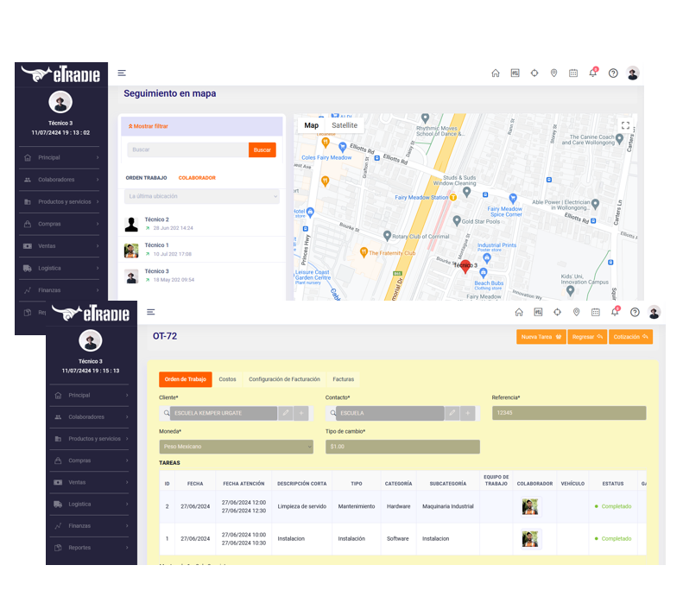Click the red Técnico 3 map marker

point(465,266)
